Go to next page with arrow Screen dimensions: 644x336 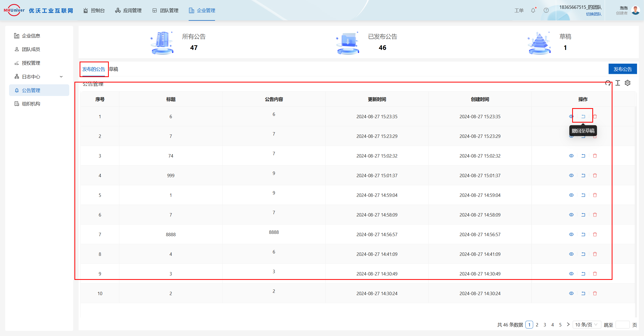568,324
